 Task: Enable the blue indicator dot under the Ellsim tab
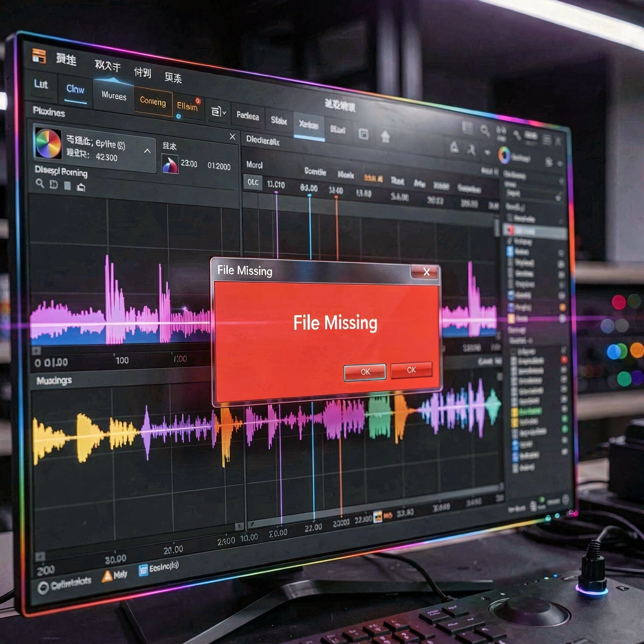[x=178, y=115]
